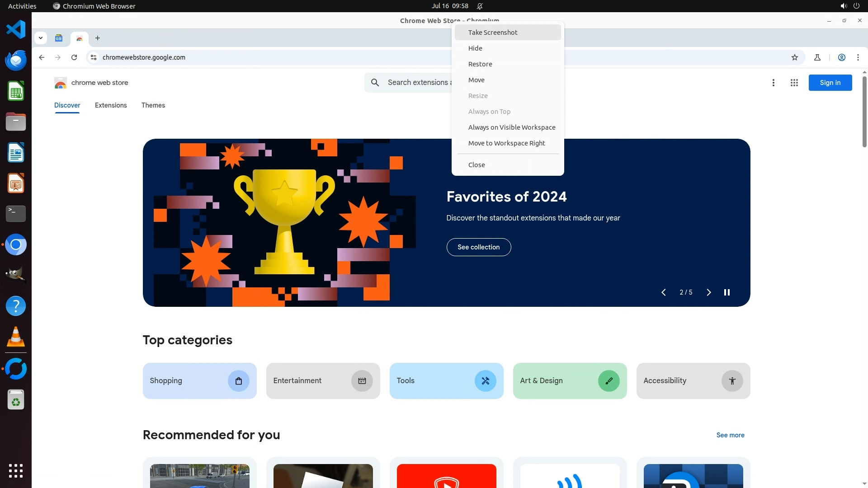Image resolution: width=868 pixels, height=488 pixels.
Task: Click the Sign in button
Action: pos(830,83)
